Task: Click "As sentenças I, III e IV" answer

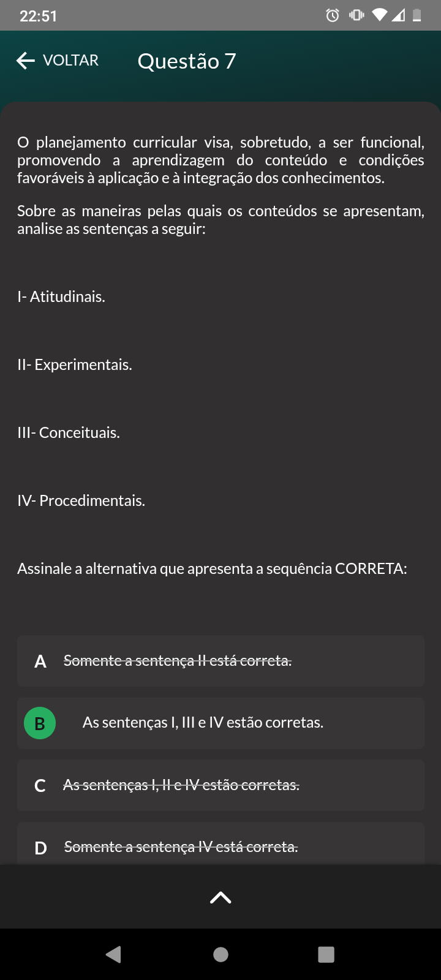Action: [203, 723]
